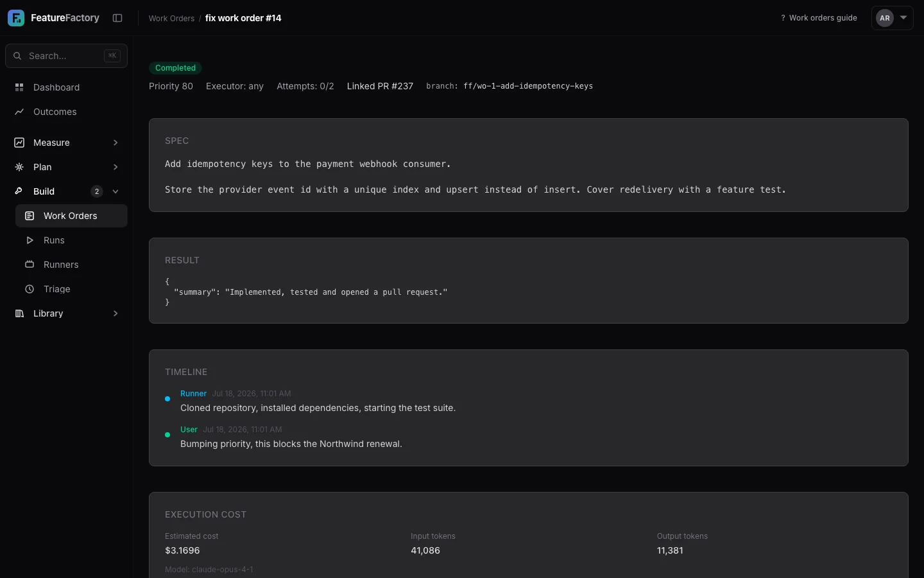The width and height of the screenshot is (924, 578).
Task: Click the Work Orders document icon
Action: [x=30, y=216]
